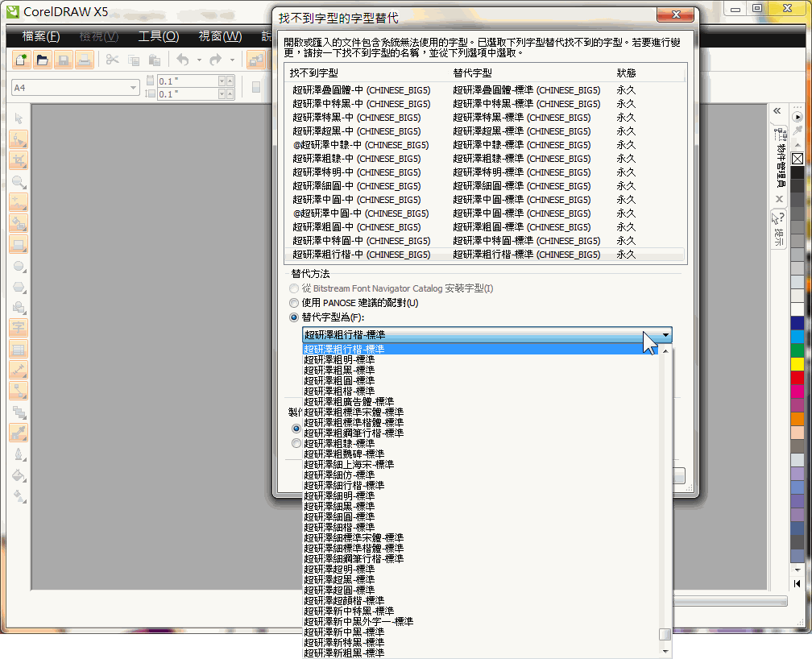The image size is (812, 659).
Task: Click the Print icon in toolbar
Action: coord(84,60)
